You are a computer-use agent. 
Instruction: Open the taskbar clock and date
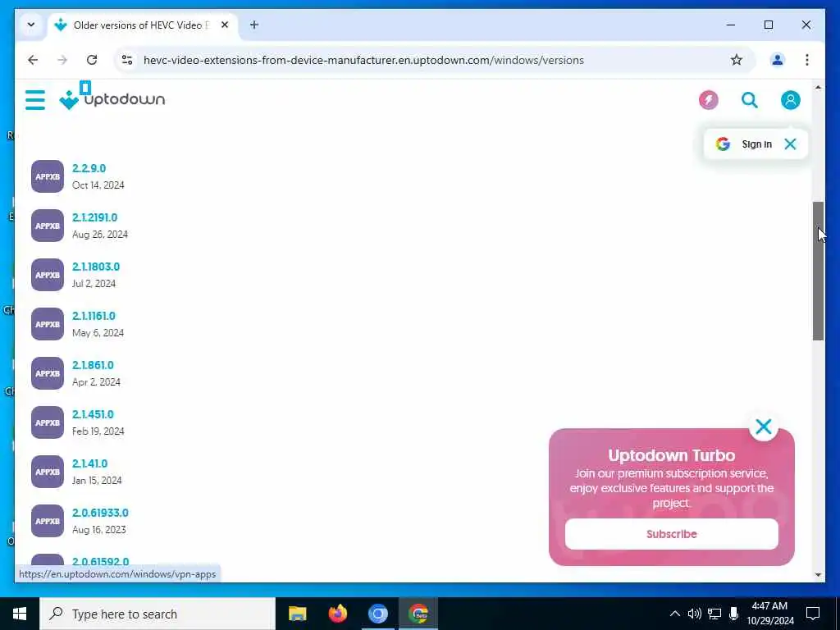(769, 614)
